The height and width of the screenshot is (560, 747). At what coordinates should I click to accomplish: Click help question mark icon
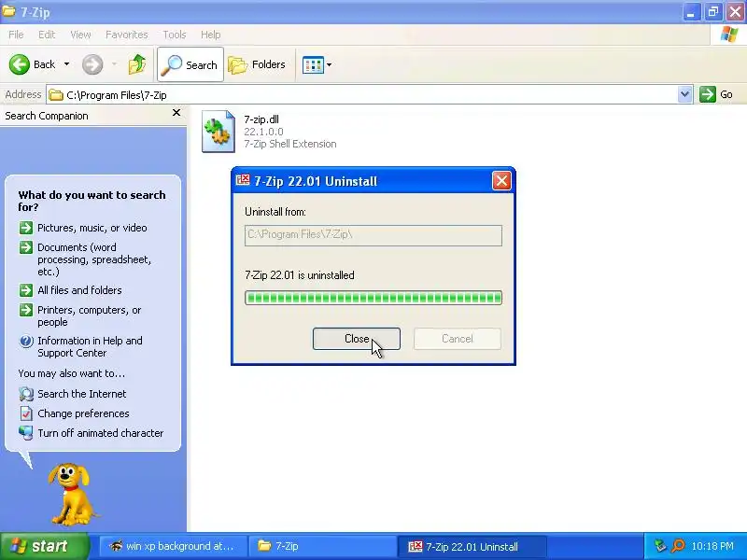tap(26, 341)
